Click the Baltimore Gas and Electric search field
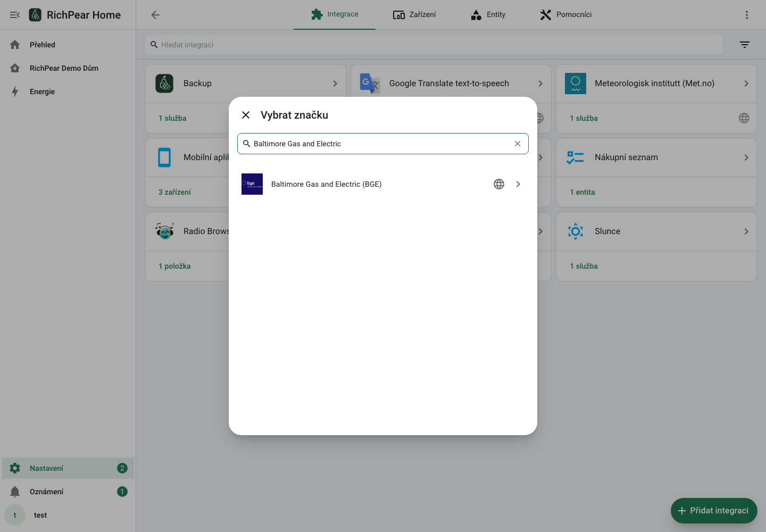766x532 pixels. [383, 144]
